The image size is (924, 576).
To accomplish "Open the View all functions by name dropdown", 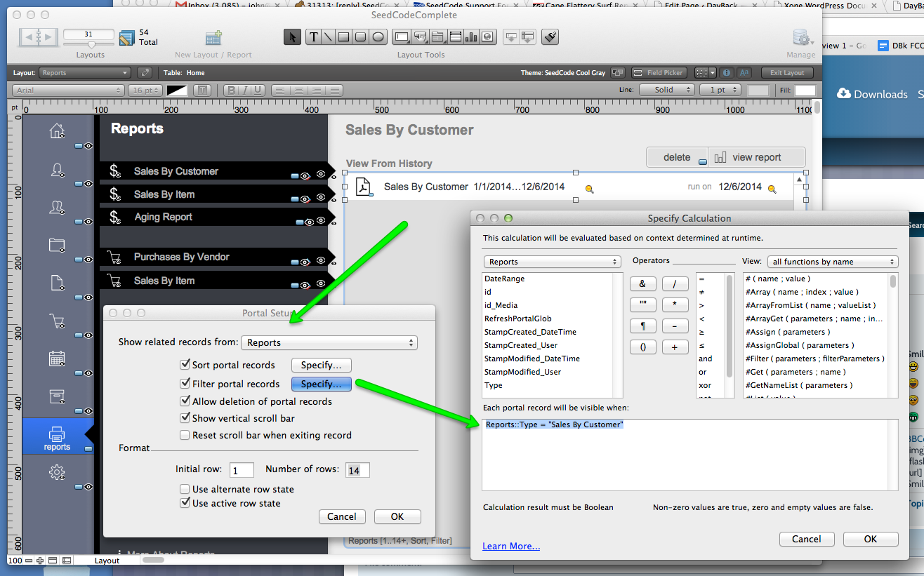I will point(832,262).
